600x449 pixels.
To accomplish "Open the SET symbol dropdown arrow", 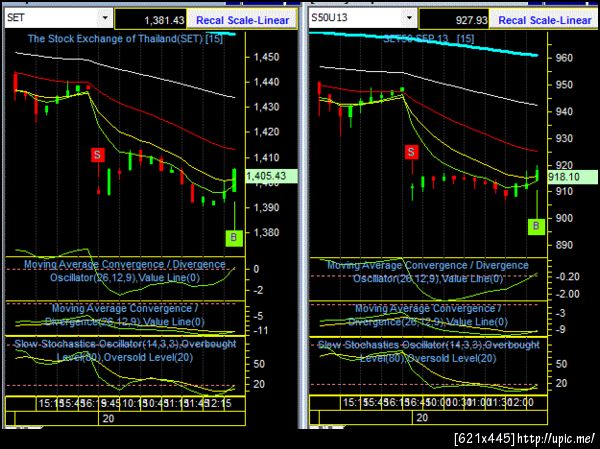I will tap(105, 18).
